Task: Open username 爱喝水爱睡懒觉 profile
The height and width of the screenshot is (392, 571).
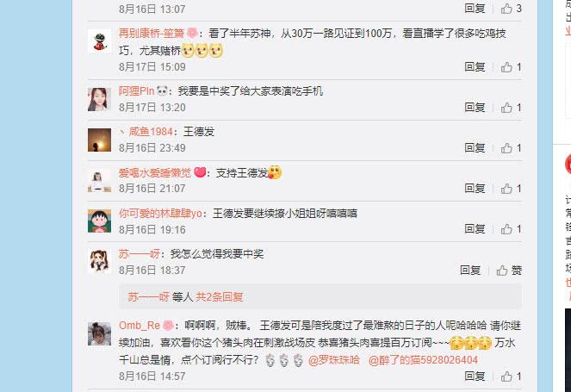Action: tap(155, 172)
